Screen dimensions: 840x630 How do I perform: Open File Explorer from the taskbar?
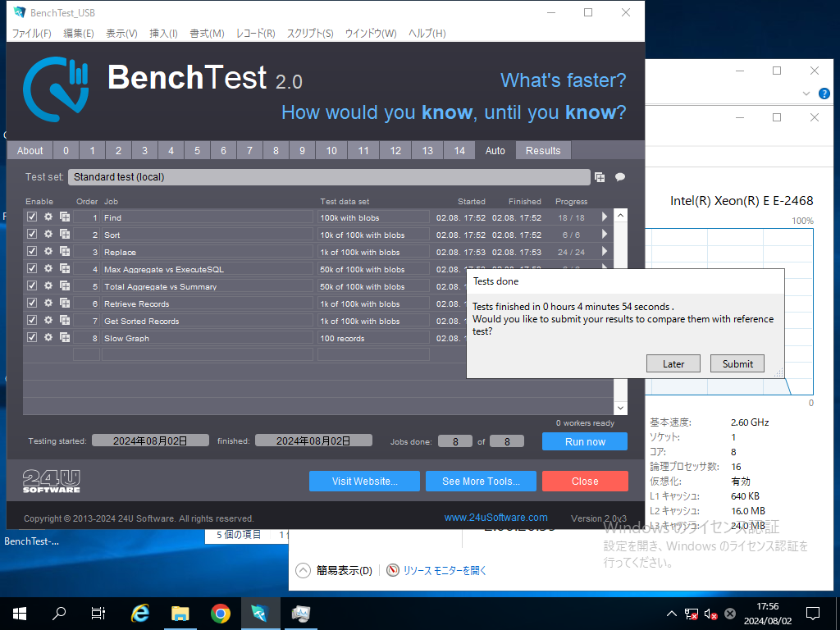tap(180, 614)
